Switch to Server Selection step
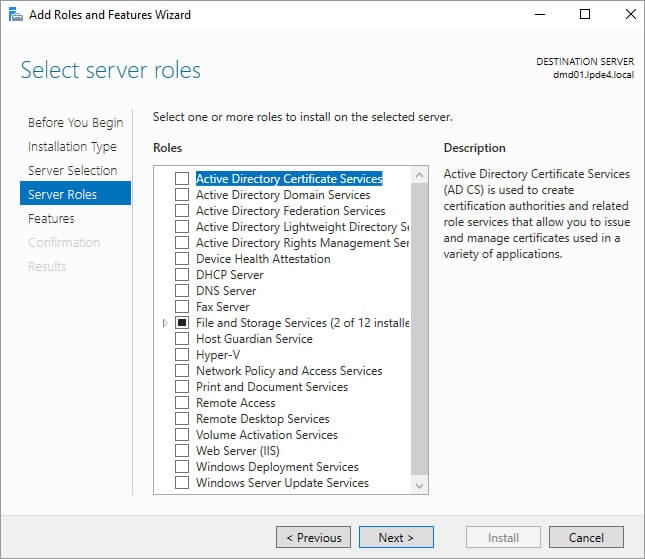Image resolution: width=645 pixels, height=559 pixels. [x=73, y=171]
